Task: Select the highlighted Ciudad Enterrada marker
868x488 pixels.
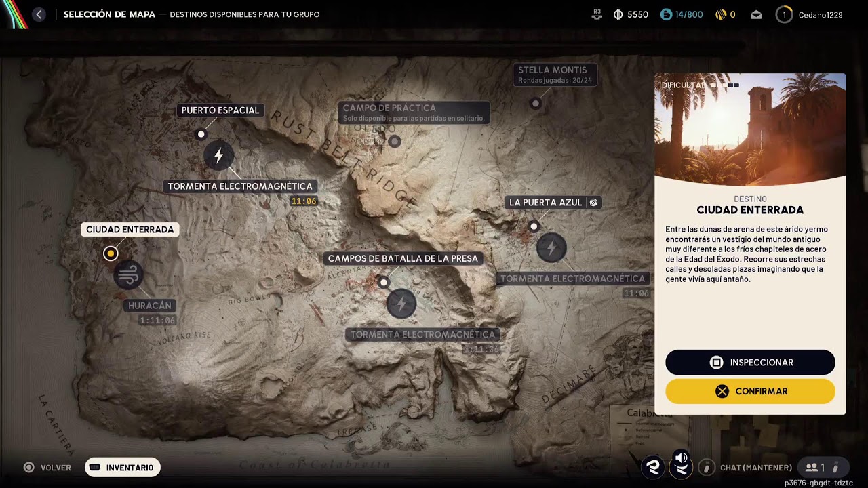Action: pos(111,253)
